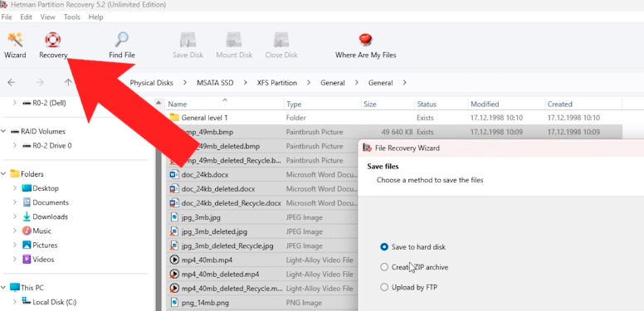Click the Recovery lifebuoy icon
Viewport: 644px width, 311px height.
click(x=52, y=40)
